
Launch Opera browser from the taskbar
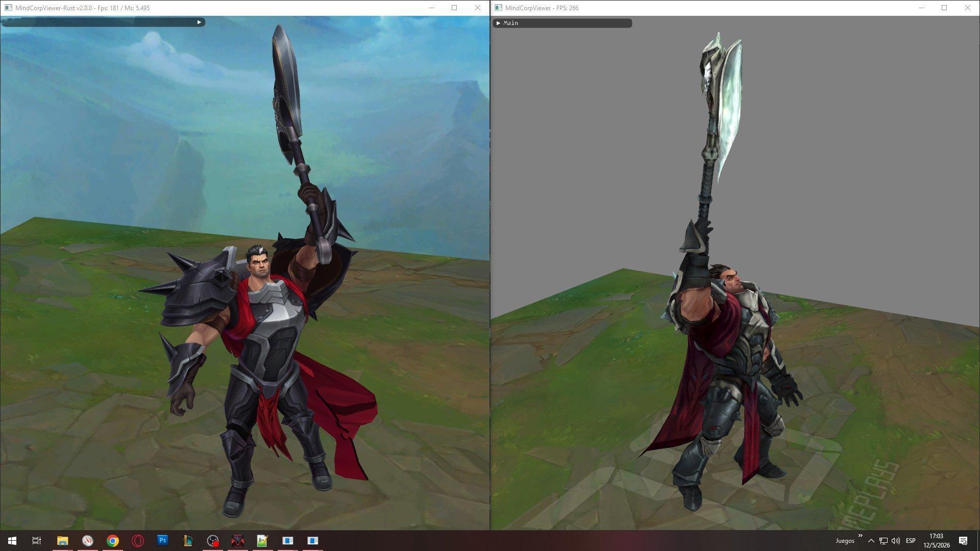(x=138, y=541)
